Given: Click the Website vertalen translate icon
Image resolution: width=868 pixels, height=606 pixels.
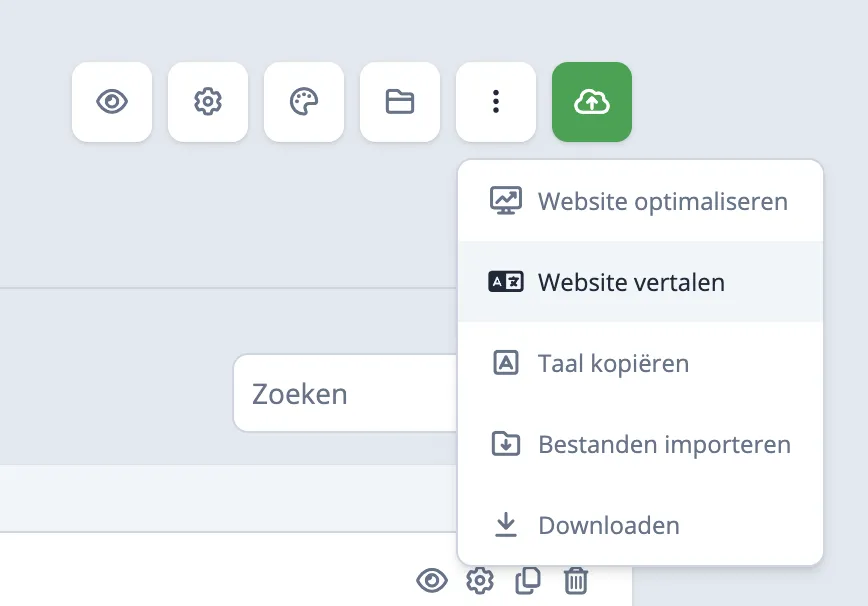Looking at the screenshot, I should tap(507, 282).
